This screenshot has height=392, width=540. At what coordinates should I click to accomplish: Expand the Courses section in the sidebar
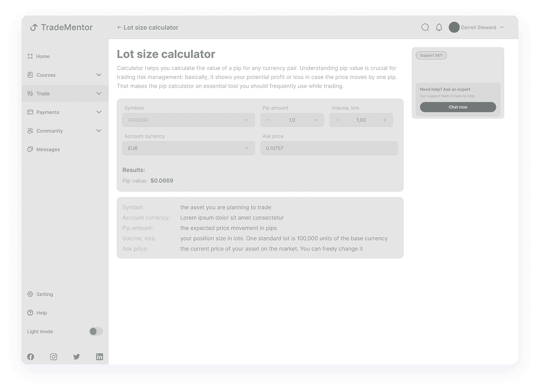point(65,75)
